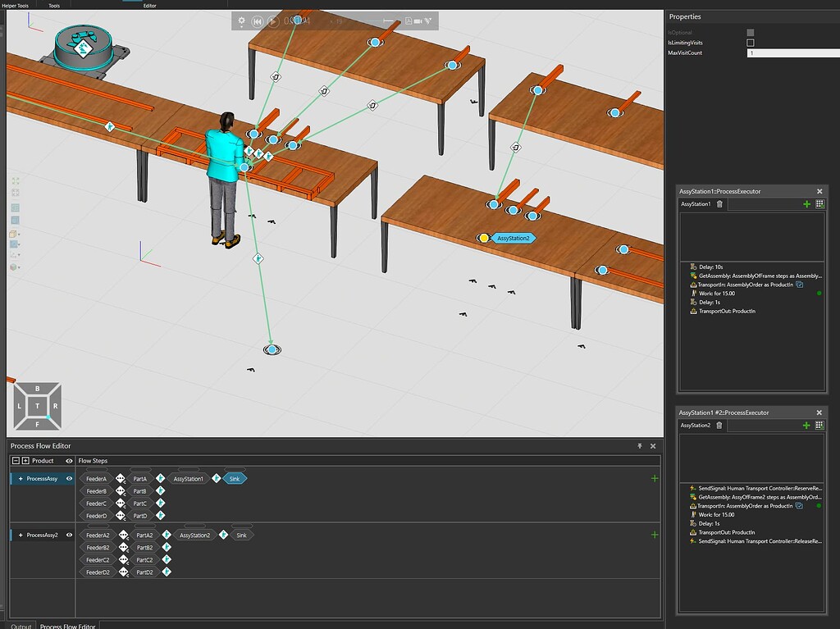Rewind the simulation to start
840x629 pixels.
pos(258,21)
